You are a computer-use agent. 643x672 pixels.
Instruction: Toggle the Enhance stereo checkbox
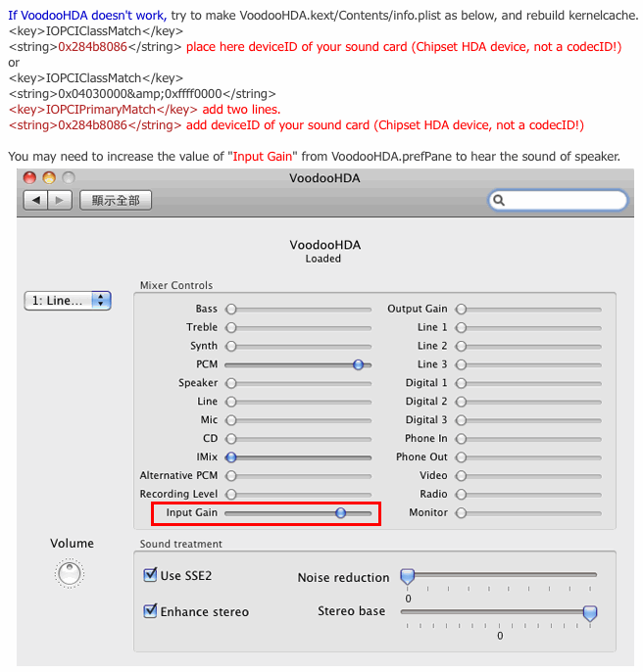tap(150, 610)
